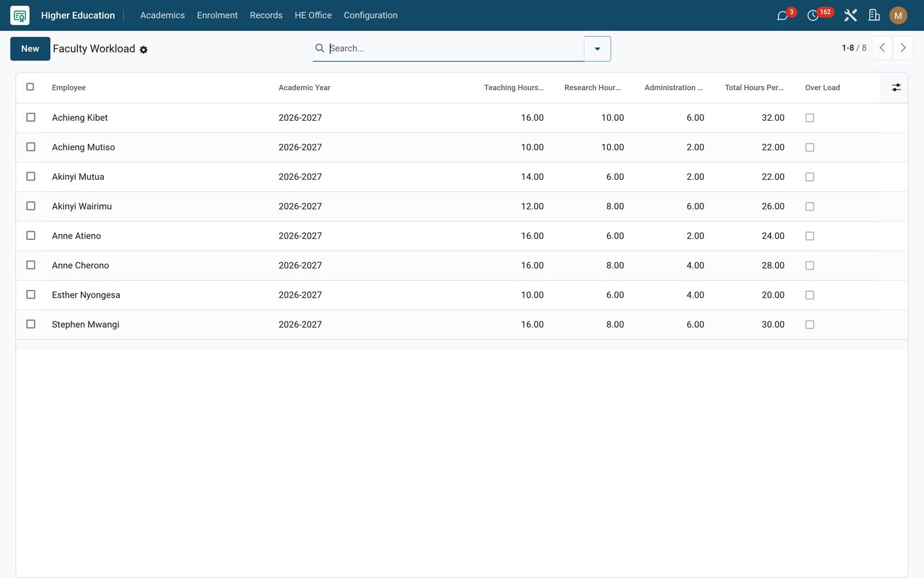Click the search magnifier icon
The height and width of the screenshot is (578, 924).
pos(319,48)
